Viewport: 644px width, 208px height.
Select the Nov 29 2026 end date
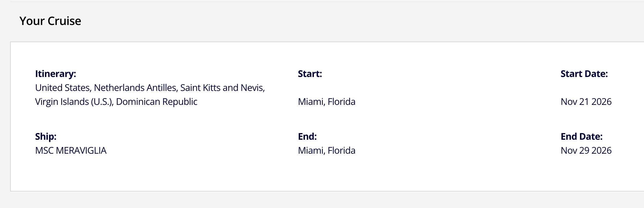(586, 150)
